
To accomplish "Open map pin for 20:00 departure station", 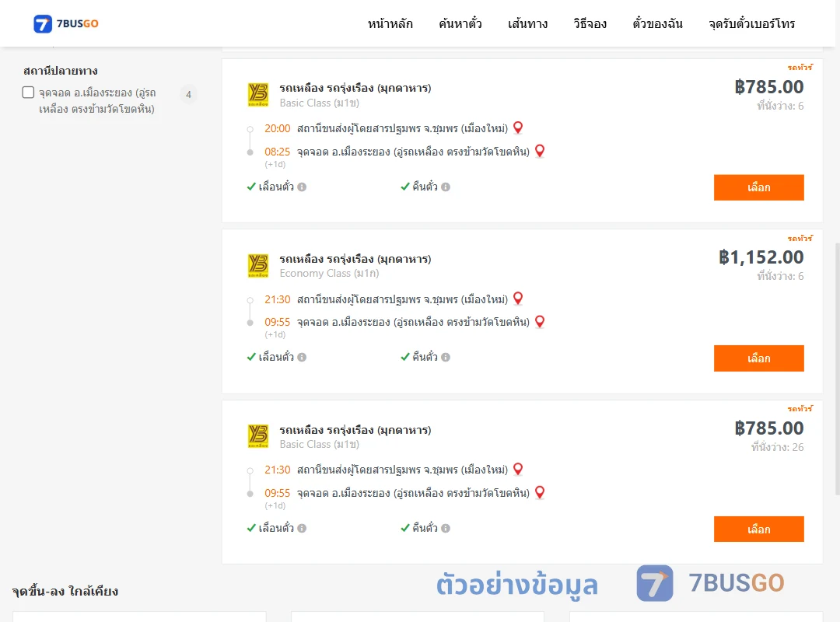I will pos(518,128).
